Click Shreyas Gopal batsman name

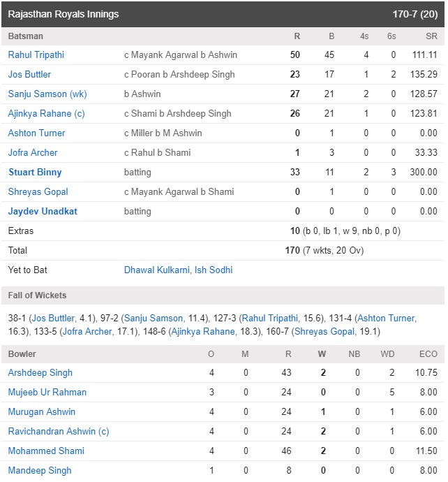(38, 192)
